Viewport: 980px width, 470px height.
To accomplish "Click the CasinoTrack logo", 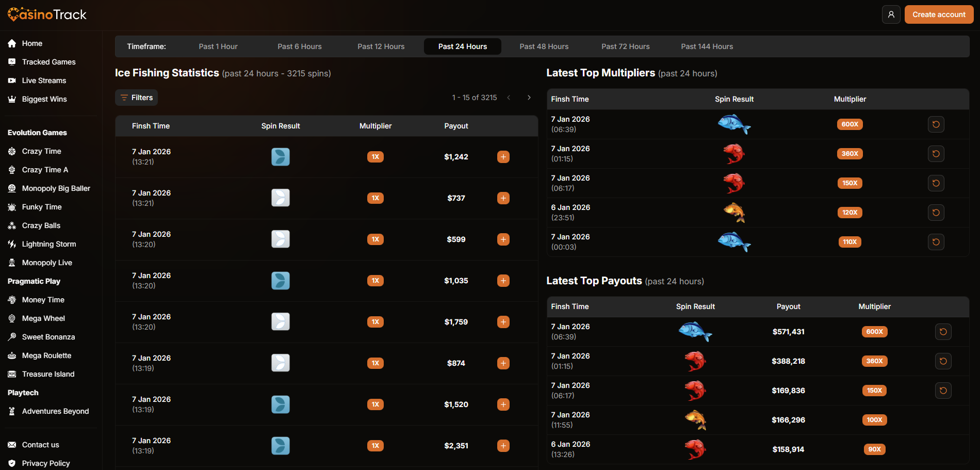I will tap(47, 14).
